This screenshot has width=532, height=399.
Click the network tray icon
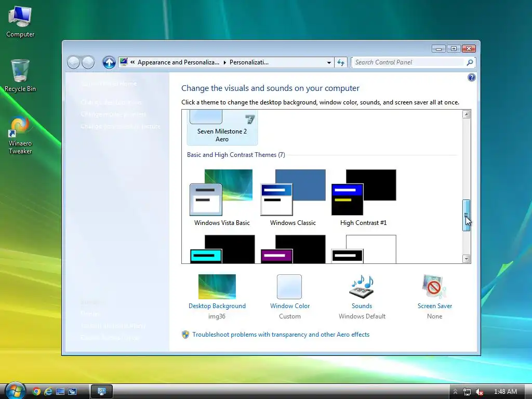[467, 392]
